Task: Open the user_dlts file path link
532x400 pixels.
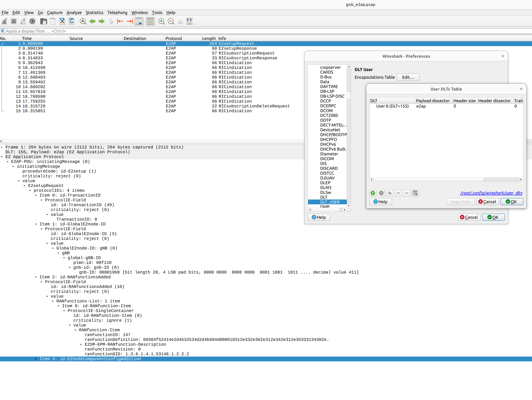Action: (491, 193)
